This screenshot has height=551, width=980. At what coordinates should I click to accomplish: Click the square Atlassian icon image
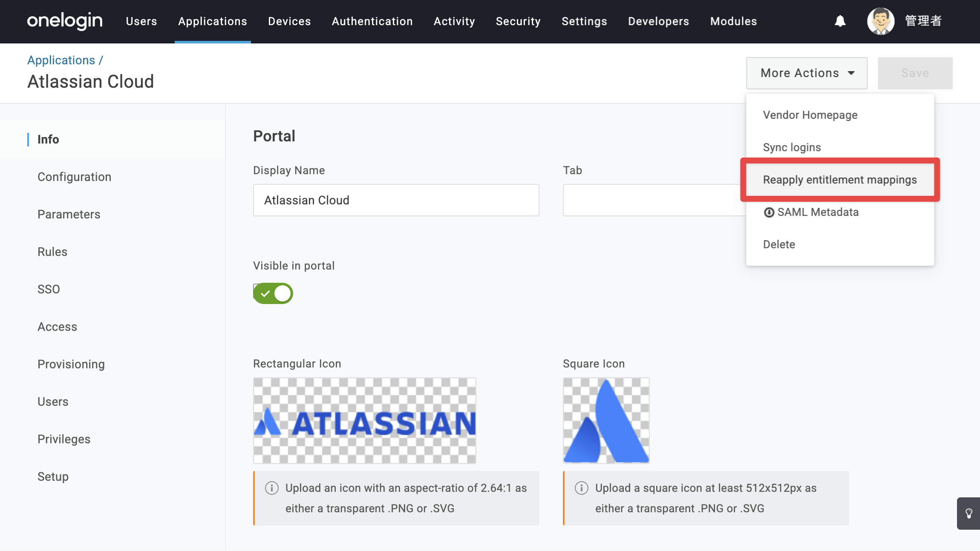(606, 421)
